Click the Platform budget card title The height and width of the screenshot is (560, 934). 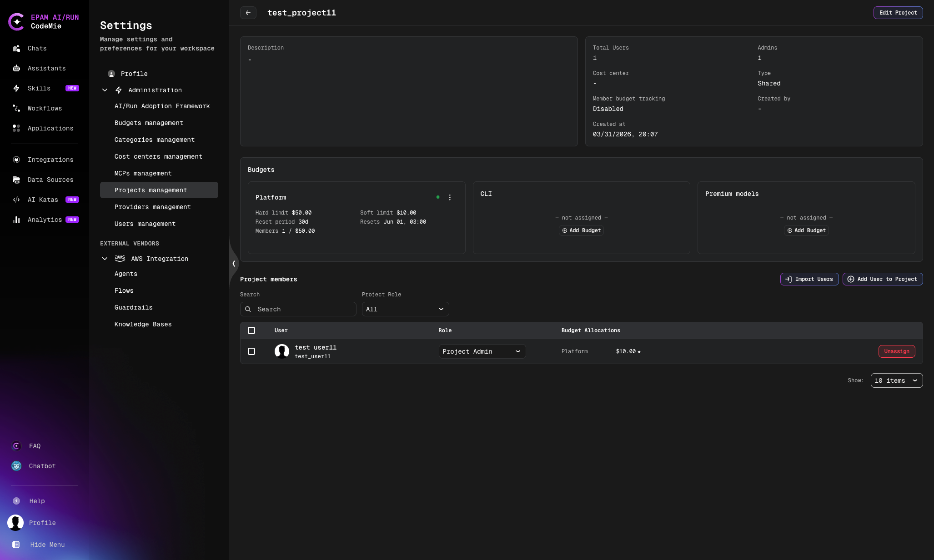[x=271, y=197]
